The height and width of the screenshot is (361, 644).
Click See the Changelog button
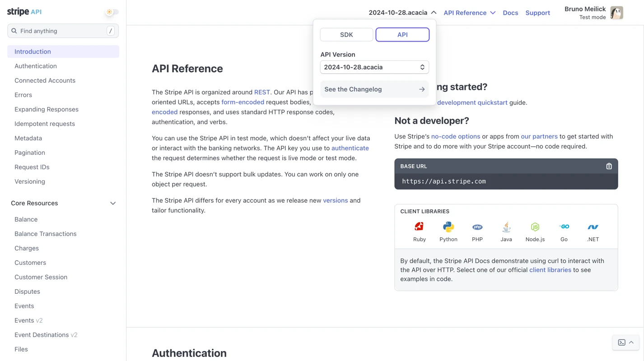(x=374, y=89)
